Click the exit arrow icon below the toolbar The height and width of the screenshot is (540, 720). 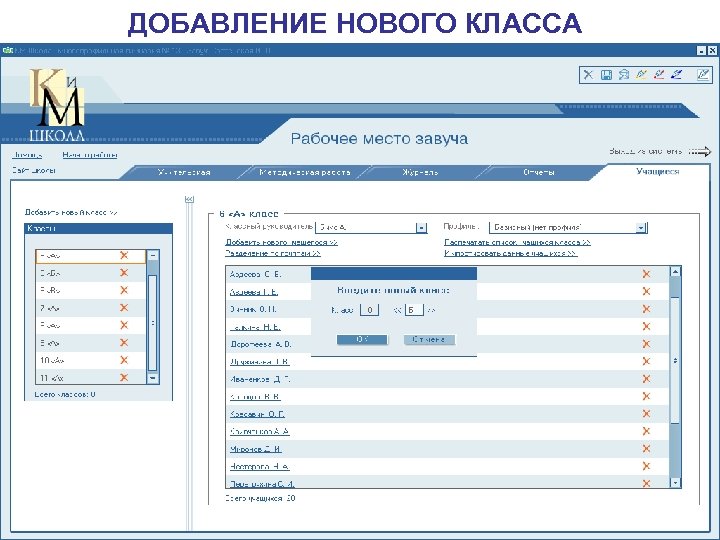pos(700,152)
